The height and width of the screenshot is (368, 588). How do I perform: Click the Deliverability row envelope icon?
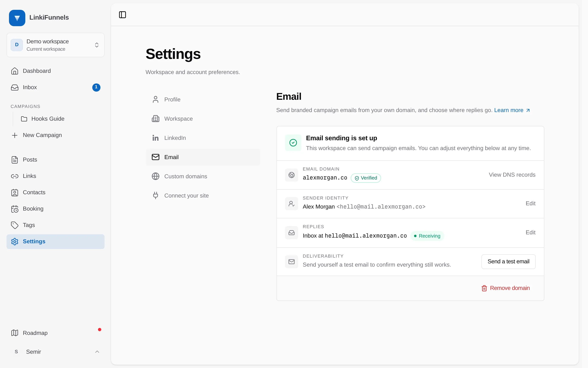pyautogui.click(x=291, y=262)
